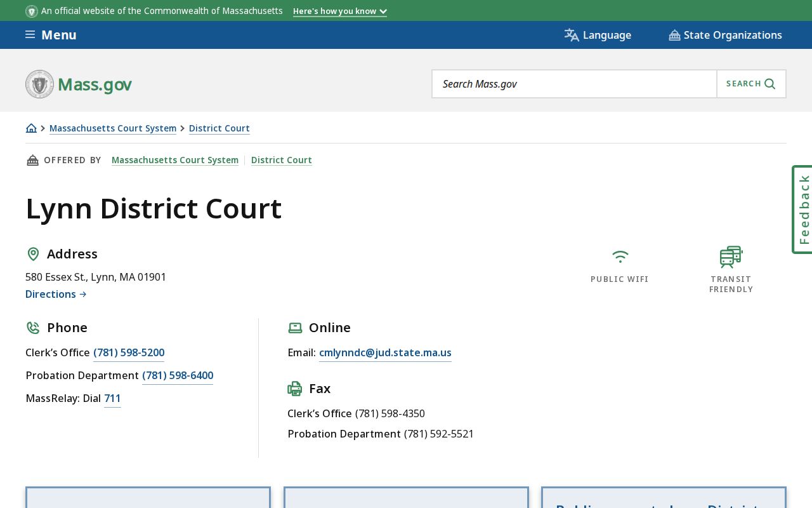
Task: Click the Phone handset icon
Action: click(x=33, y=328)
